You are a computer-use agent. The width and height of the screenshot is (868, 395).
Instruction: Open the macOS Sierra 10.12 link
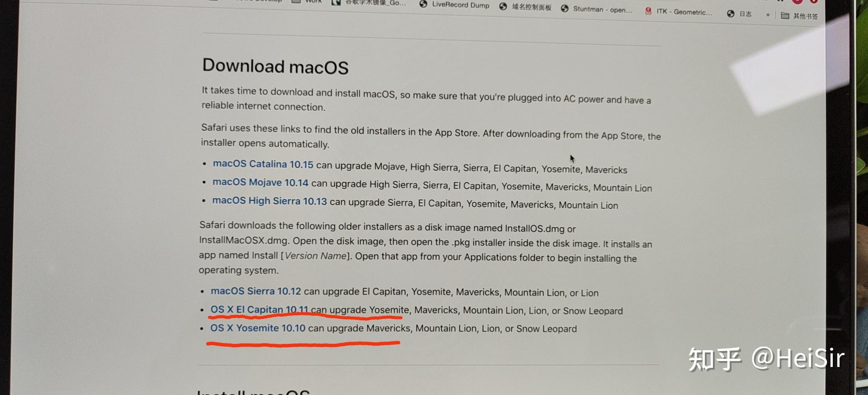(256, 291)
